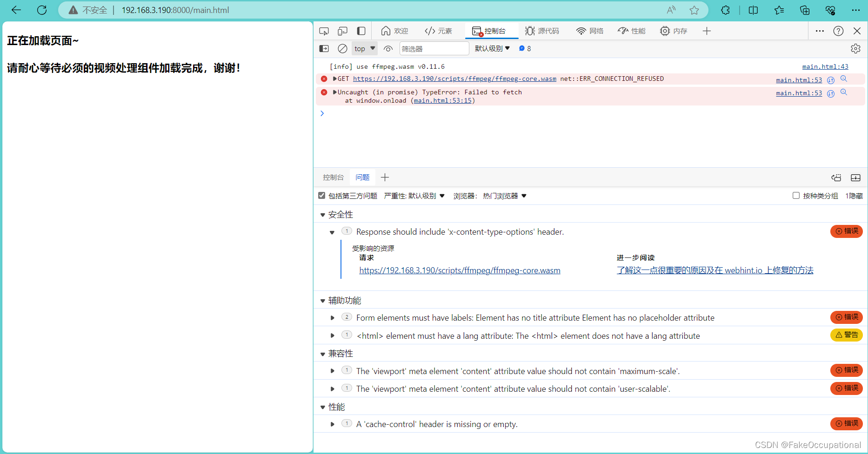Open the read aloud icon in the address bar
This screenshot has height=454, width=868.
pyautogui.click(x=671, y=10)
